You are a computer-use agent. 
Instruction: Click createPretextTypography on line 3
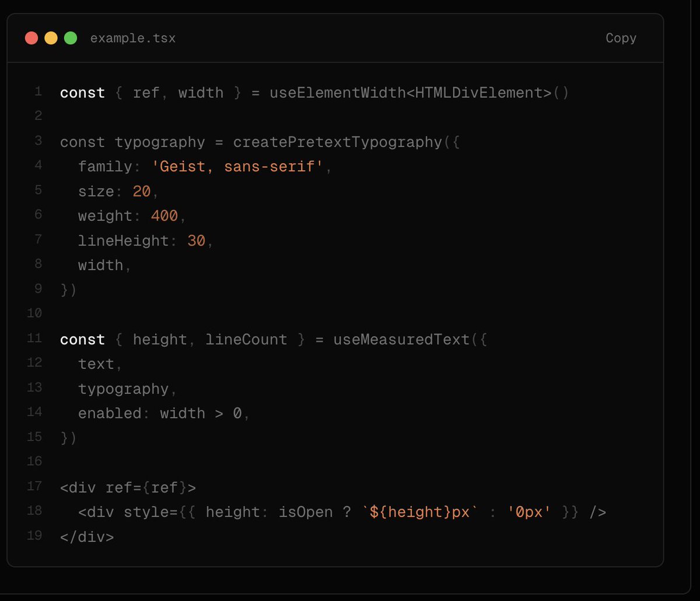tap(338, 142)
